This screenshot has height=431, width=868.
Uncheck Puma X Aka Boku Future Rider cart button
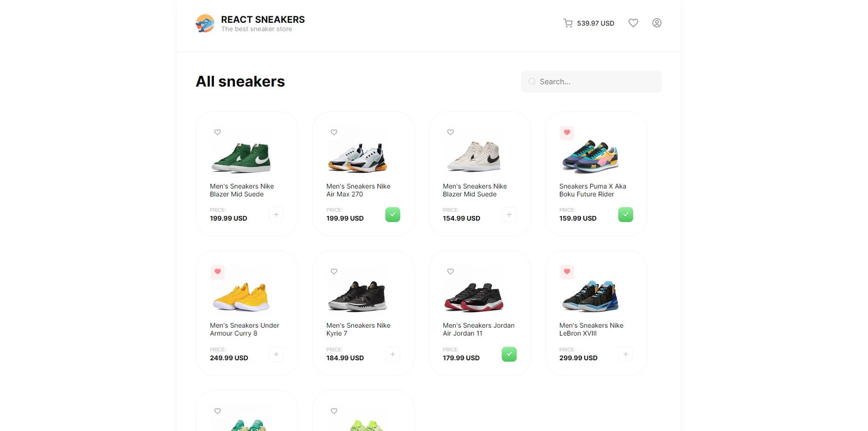(x=626, y=215)
